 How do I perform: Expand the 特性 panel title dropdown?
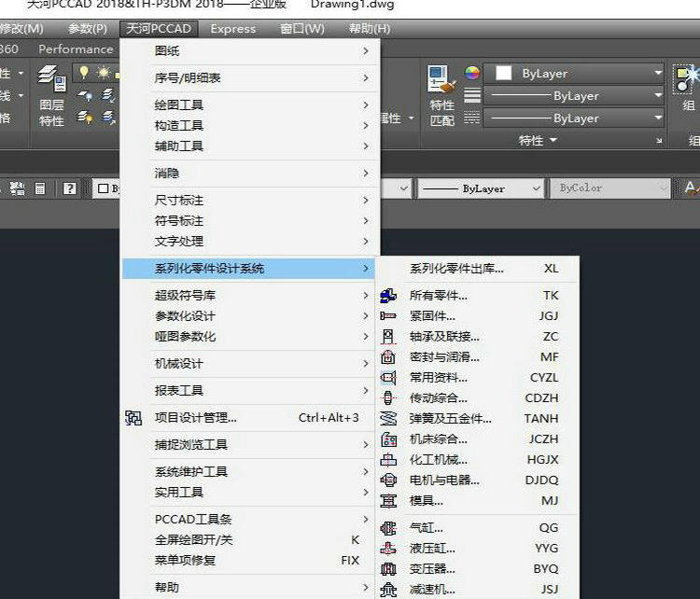[x=538, y=140]
